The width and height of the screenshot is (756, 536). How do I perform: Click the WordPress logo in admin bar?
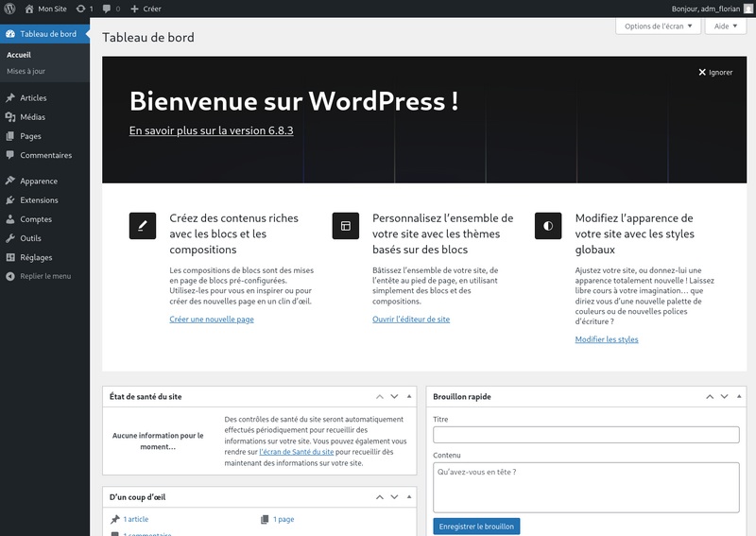point(9,9)
